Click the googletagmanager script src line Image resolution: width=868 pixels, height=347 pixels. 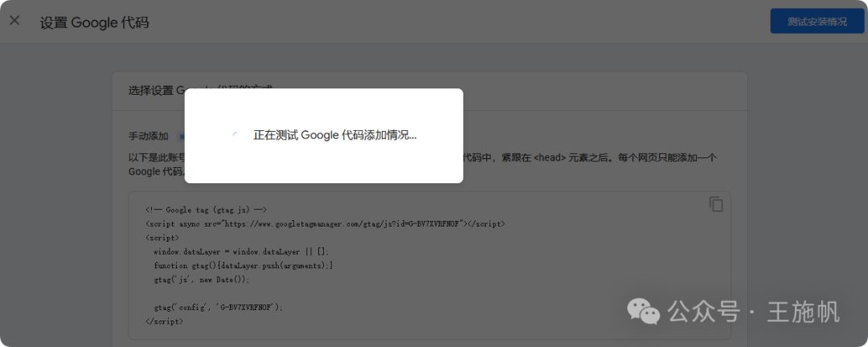pos(325,224)
